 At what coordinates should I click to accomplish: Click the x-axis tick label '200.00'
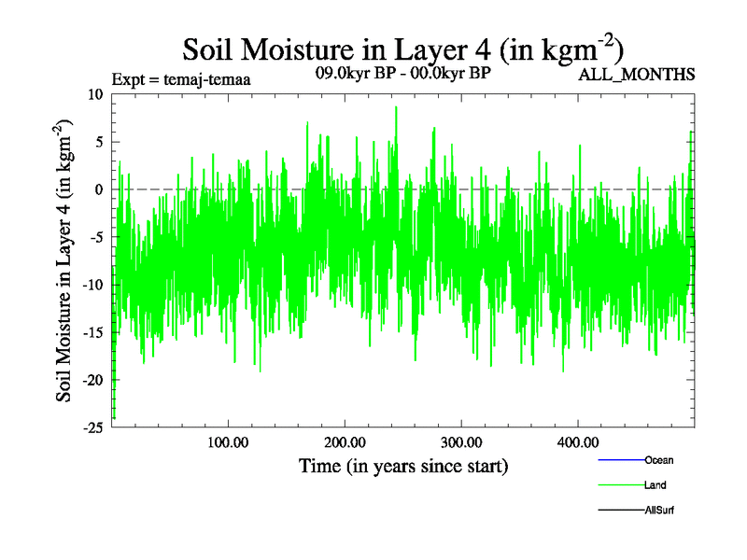[x=345, y=442]
